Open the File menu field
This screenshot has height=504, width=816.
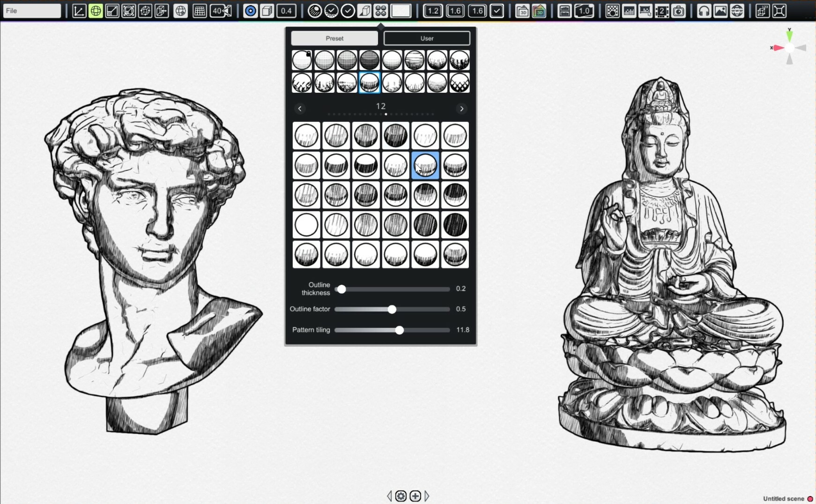tap(32, 11)
